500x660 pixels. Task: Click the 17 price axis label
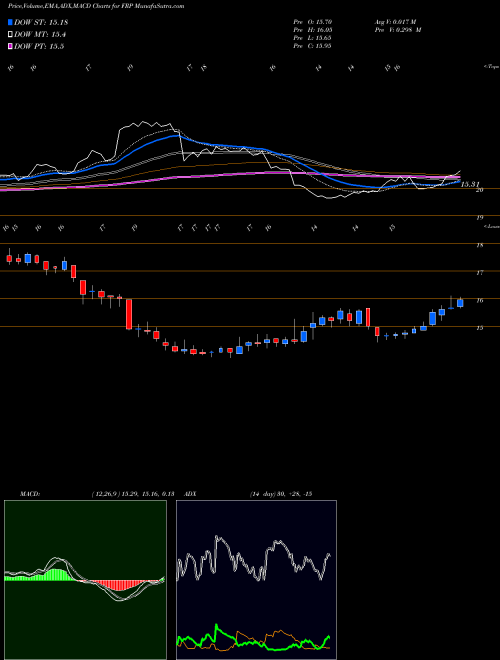coord(479,273)
